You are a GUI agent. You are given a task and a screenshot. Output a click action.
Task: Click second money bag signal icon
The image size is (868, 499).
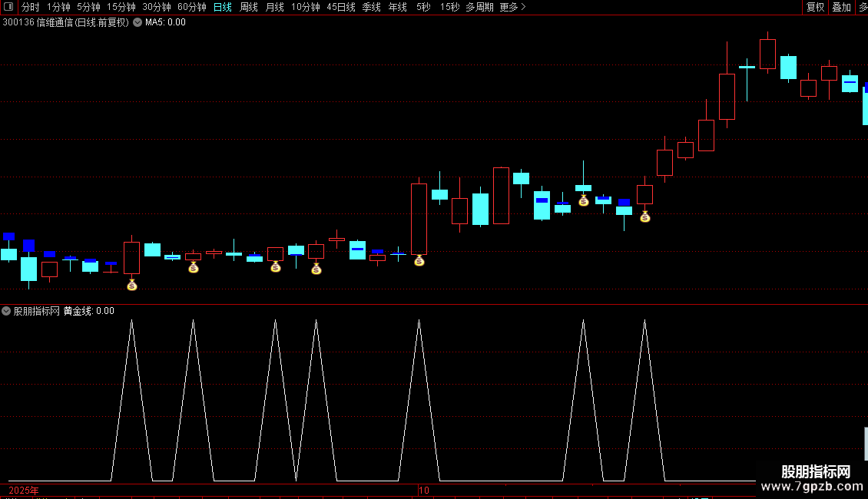[194, 268]
